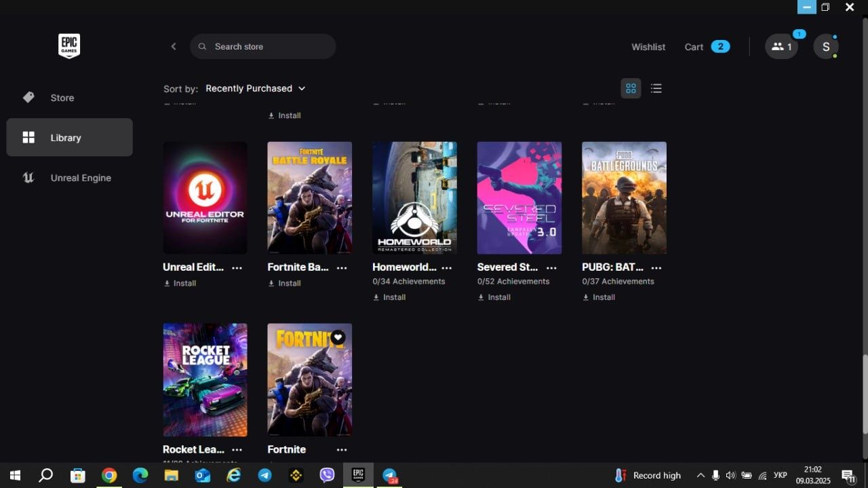Switch to list view
Viewport: 868px width, 488px height.
point(656,88)
